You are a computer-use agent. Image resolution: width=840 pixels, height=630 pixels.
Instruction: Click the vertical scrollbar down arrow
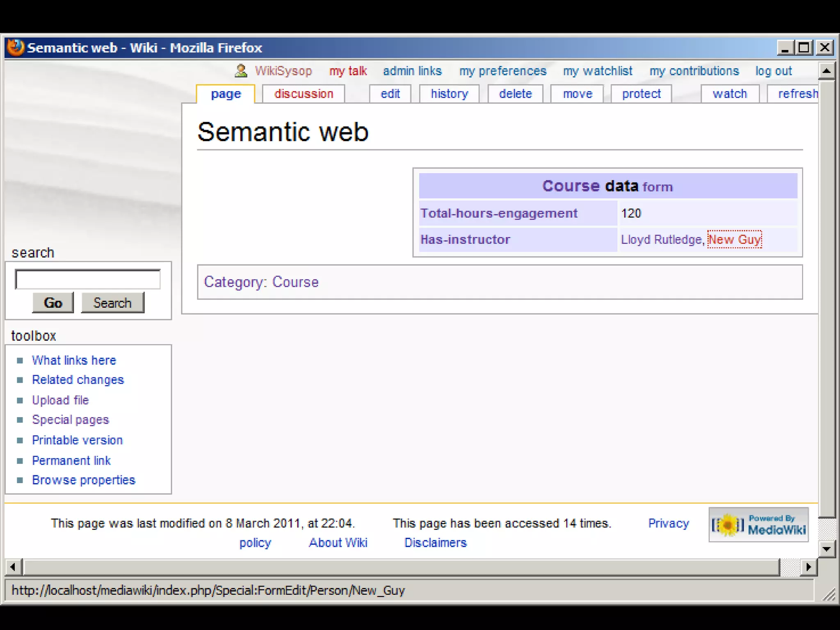tap(826, 549)
